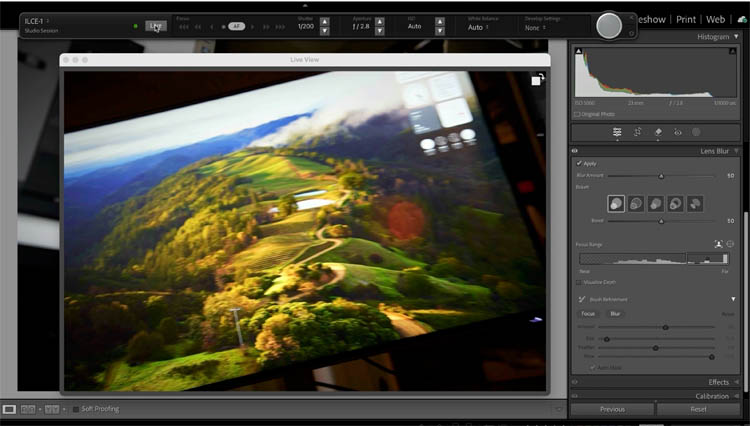Toggle highlight clipping indicator in histogram
Viewport: 750px width, 426px height.
(732, 51)
